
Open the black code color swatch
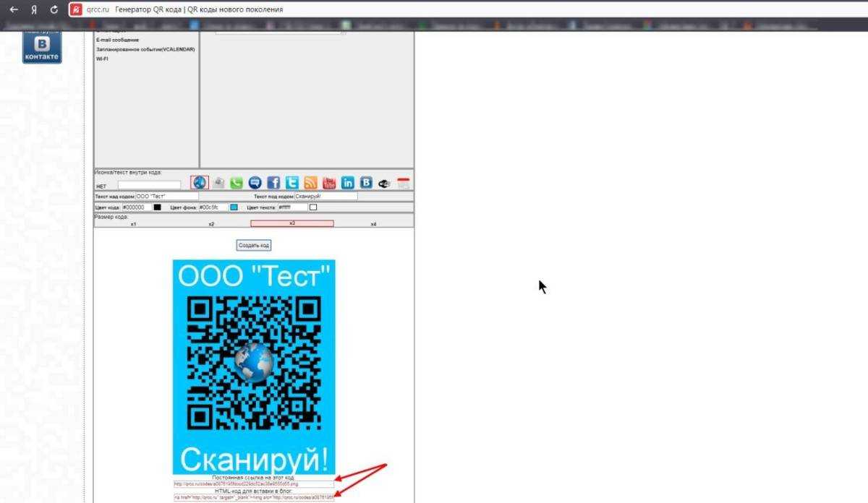click(157, 207)
